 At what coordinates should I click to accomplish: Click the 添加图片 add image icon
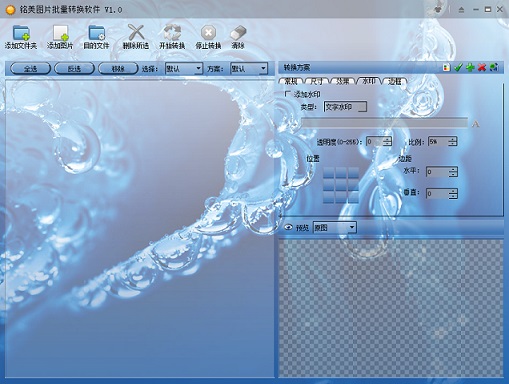pyautogui.click(x=60, y=33)
